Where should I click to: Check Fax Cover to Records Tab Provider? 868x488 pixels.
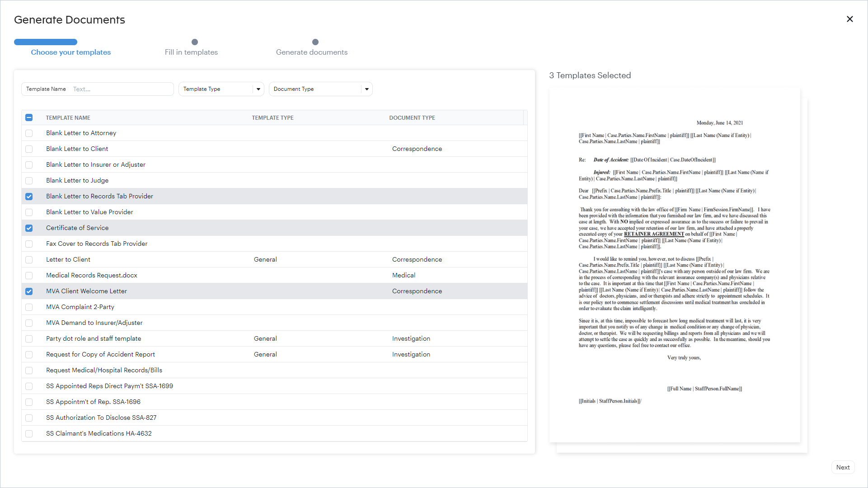(29, 244)
